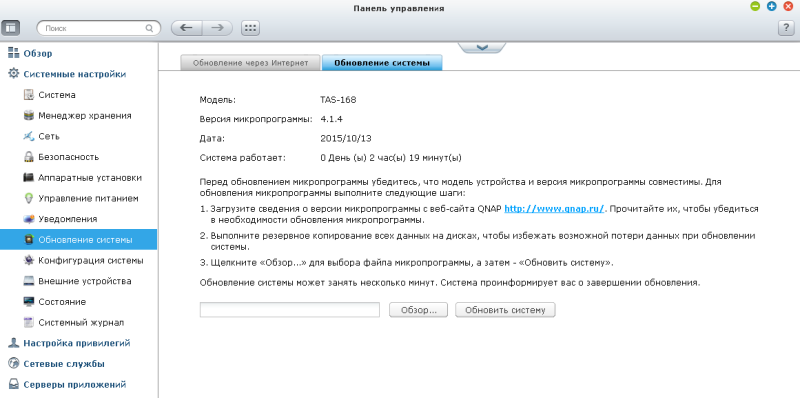The height and width of the screenshot is (398, 800).
Task: Toggle the sidebar panel view icon
Action: (x=11, y=28)
